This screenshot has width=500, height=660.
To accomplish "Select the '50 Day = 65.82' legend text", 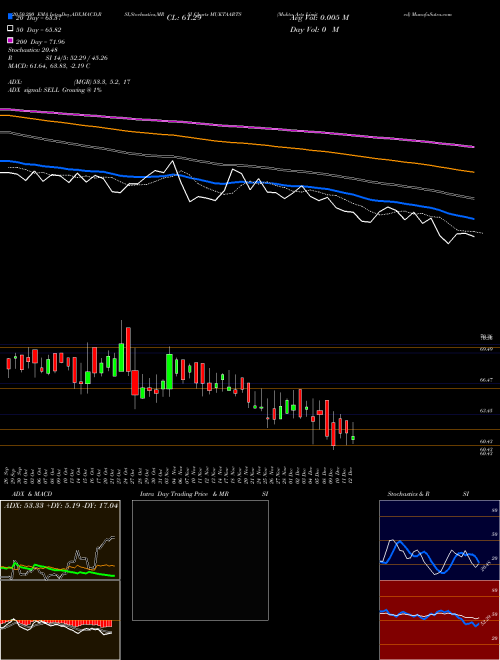I will click(x=38, y=30).
